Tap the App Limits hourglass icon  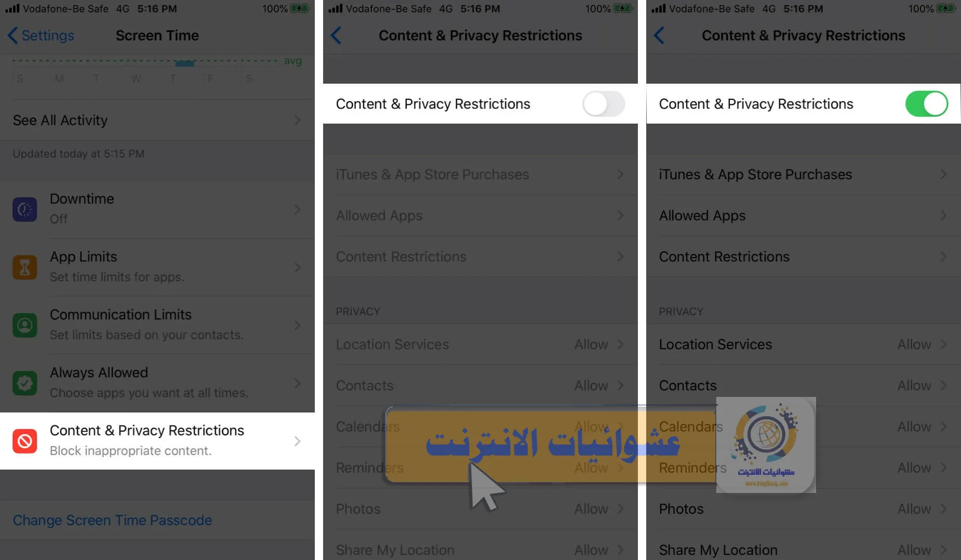click(24, 268)
